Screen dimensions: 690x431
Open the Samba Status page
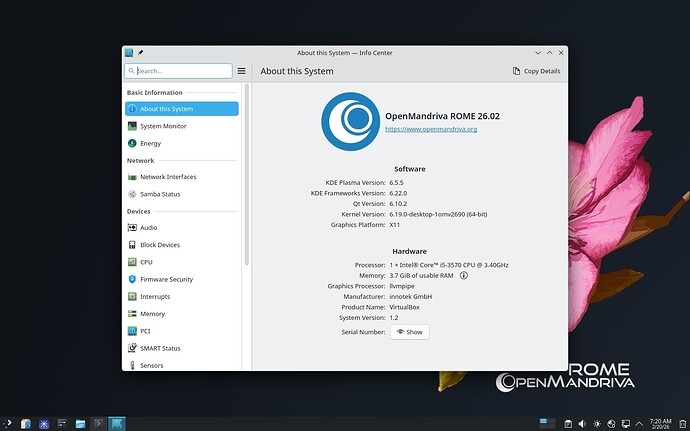(x=160, y=194)
